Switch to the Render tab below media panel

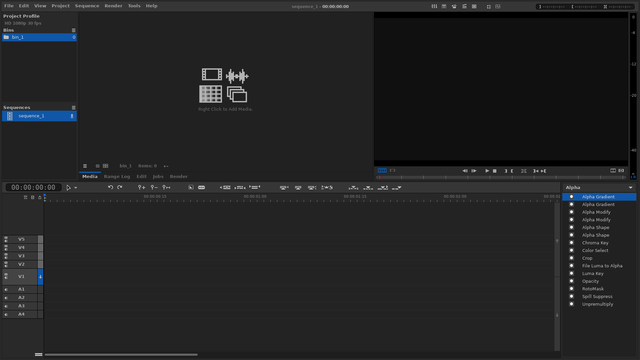(x=178, y=177)
